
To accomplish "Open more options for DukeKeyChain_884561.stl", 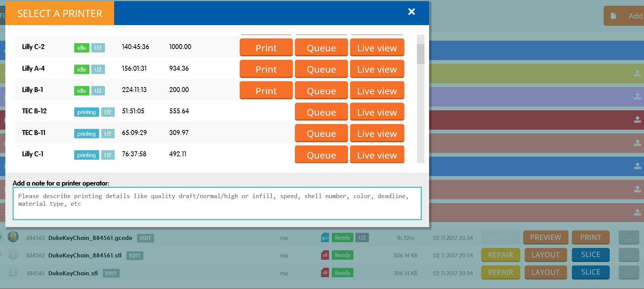I will click(x=628, y=255).
